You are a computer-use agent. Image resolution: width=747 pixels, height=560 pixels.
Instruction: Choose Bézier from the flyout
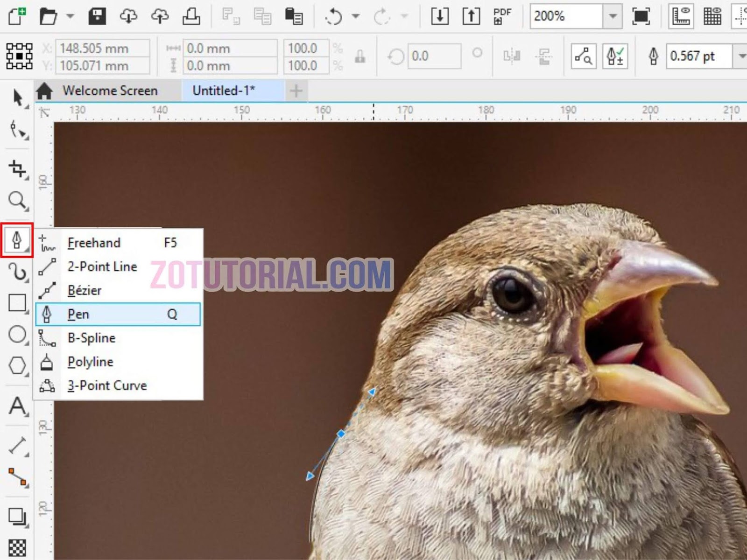tap(118, 290)
